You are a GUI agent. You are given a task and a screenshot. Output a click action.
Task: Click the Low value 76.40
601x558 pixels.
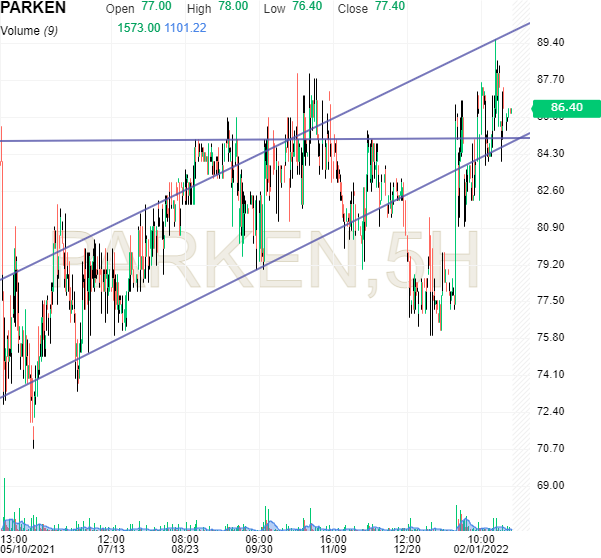coord(306,7)
